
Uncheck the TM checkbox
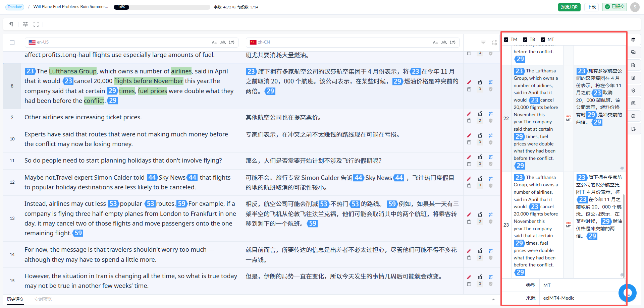506,40
